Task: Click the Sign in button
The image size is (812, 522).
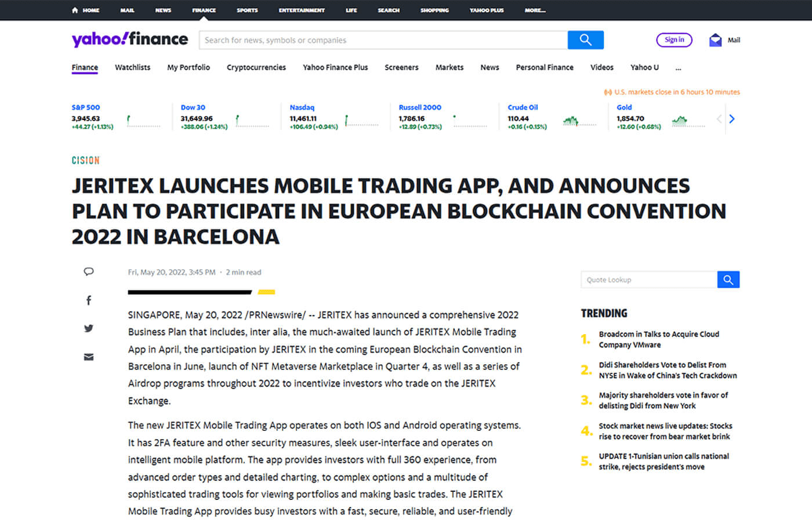Action: point(674,39)
